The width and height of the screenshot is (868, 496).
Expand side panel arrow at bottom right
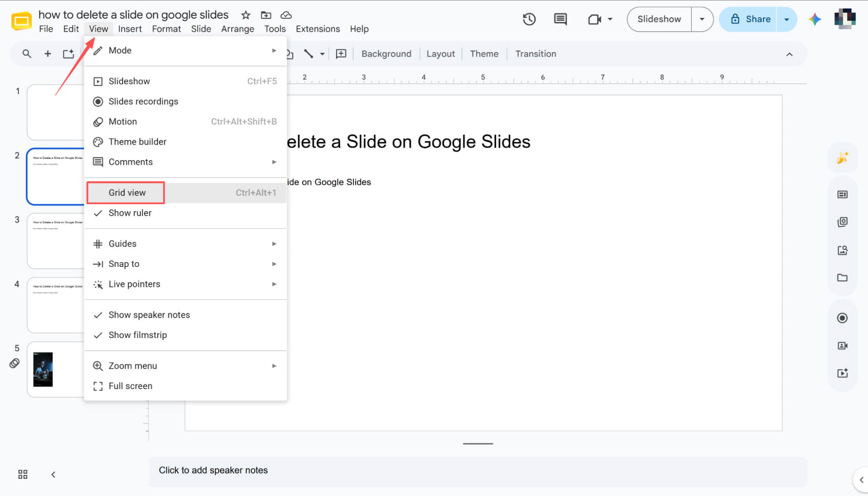(x=861, y=480)
